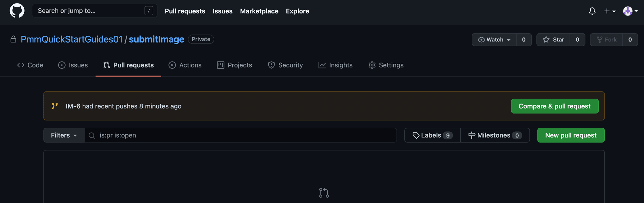Open the PmmQuickStartGuides01 owner link
This screenshot has height=203, width=644.
[x=71, y=39]
